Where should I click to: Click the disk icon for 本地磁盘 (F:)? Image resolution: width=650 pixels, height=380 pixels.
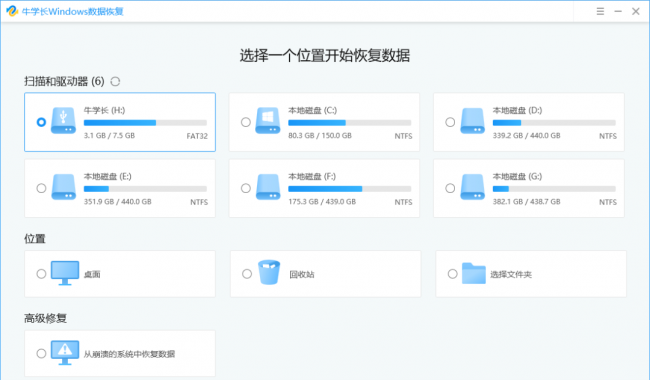tap(268, 187)
